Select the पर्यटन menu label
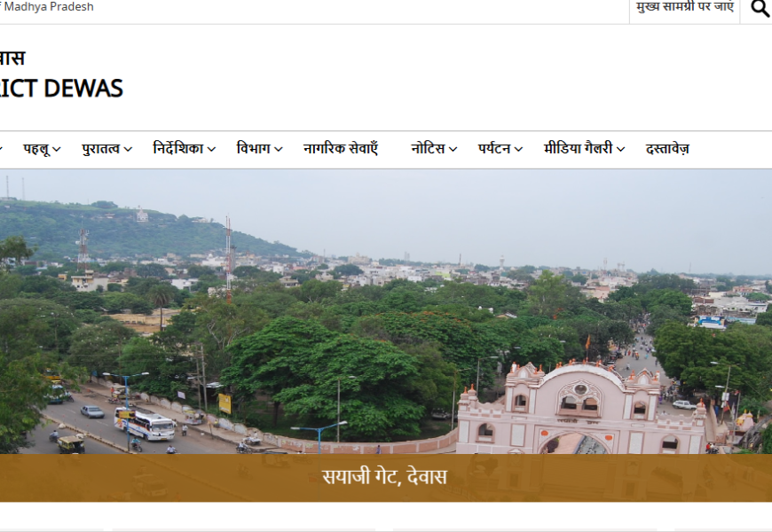This screenshot has width=772, height=532. pyautogui.click(x=494, y=149)
